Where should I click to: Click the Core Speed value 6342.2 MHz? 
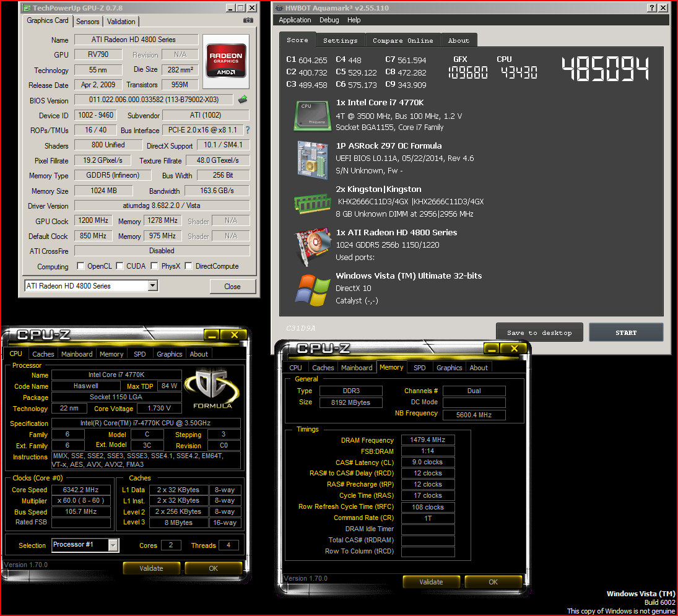pos(81,490)
